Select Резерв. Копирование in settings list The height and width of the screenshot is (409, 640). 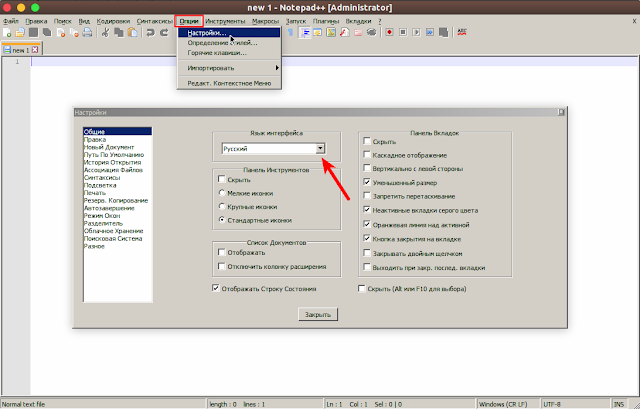click(x=116, y=200)
